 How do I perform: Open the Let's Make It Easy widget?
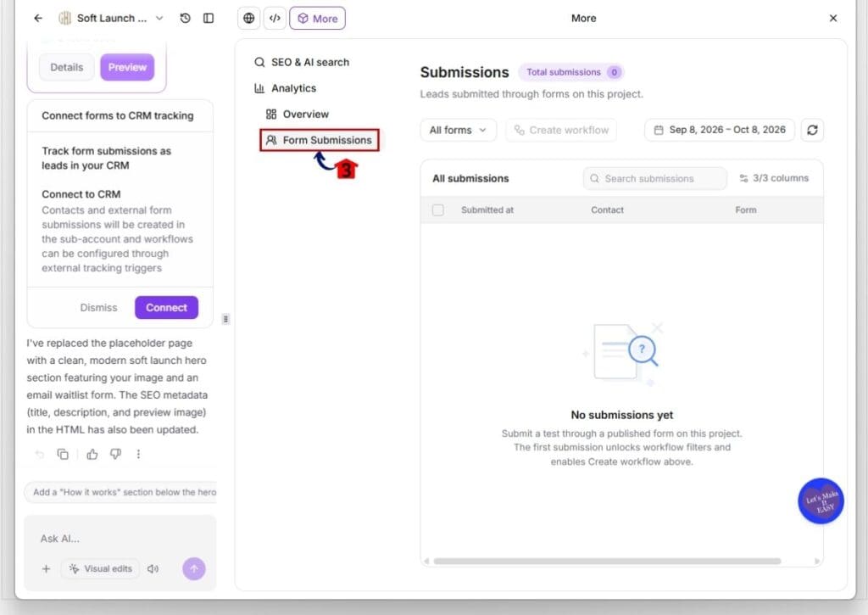[821, 500]
